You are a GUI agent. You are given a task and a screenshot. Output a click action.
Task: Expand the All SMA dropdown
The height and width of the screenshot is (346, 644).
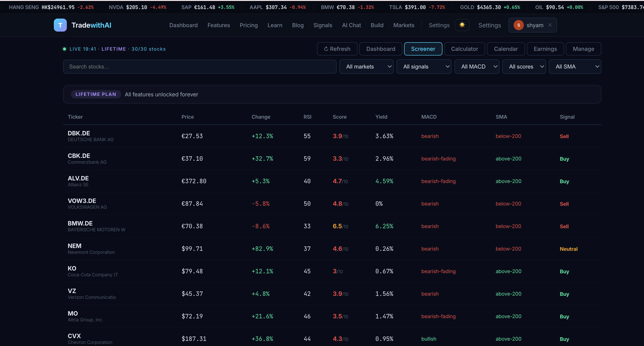pos(575,67)
